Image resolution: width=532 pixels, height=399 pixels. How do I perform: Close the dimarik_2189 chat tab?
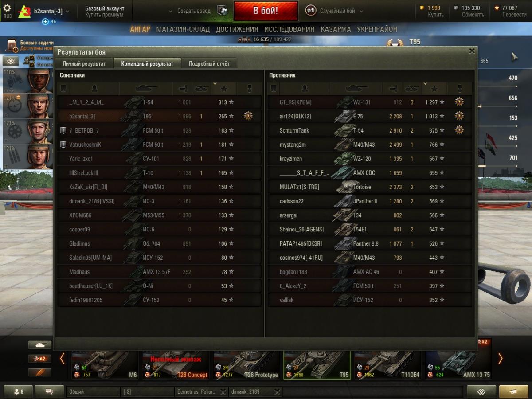click(x=277, y=391)
